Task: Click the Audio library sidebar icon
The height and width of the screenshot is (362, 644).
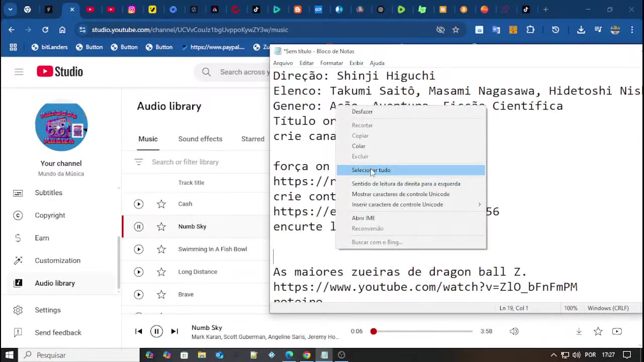Action: (x=18, y=284)
